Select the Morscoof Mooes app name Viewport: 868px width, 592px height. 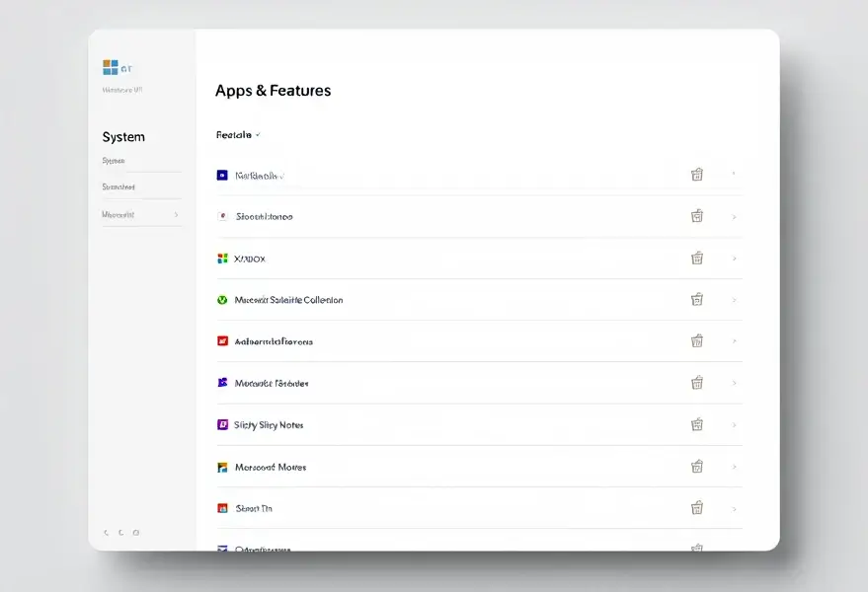271,468
